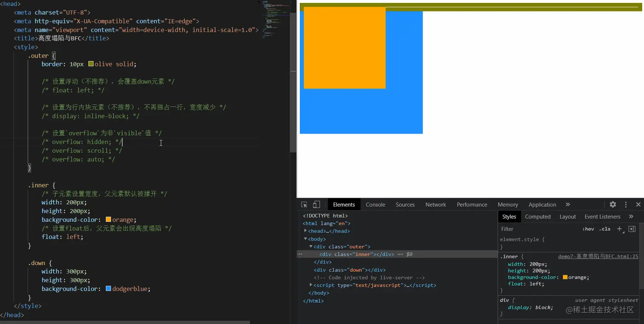
Task: Toggle the device toolbar icon
Action: [x=316, y=204]
